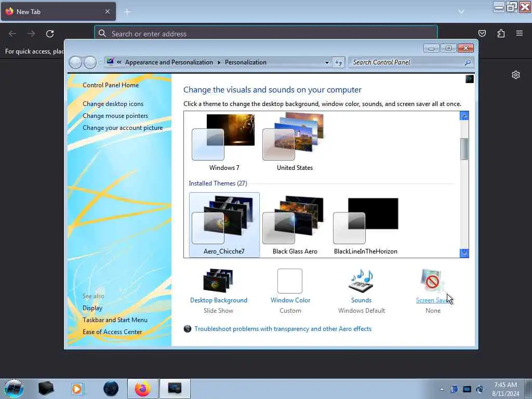Select the Windows 7 theme
Screen dimensions: 532x399
[x=224, y=142]
